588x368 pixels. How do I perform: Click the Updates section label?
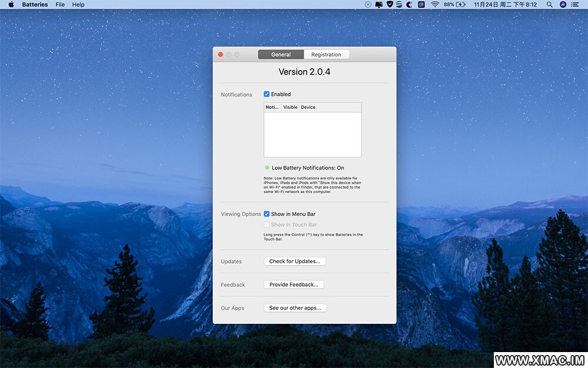tap(231, 261)
